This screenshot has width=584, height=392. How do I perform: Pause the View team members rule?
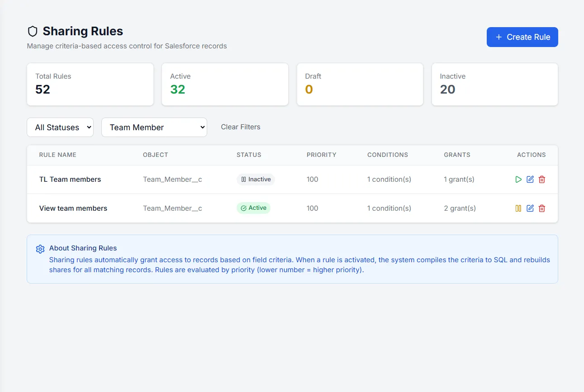[x=518, y=208]
